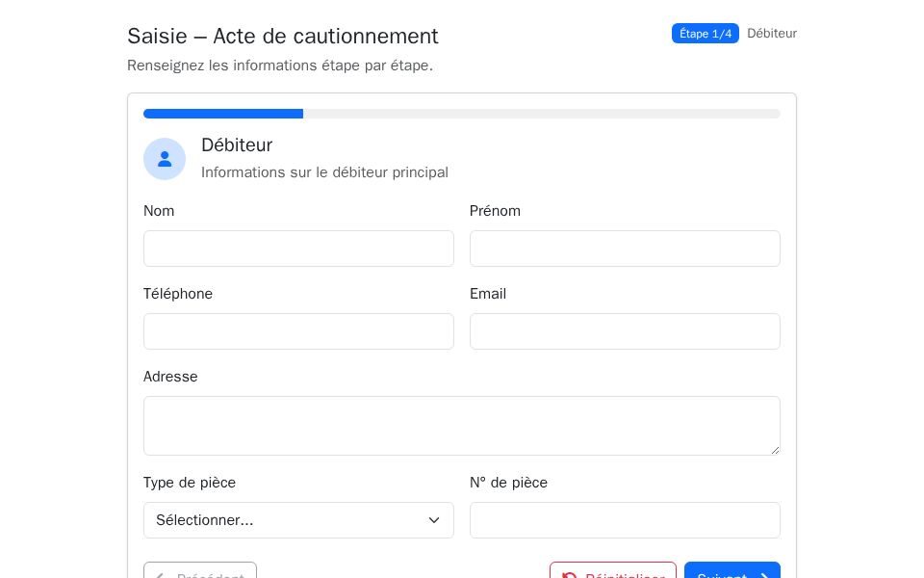This screenshot has height=578, width=924.
Task: Focus the Email input
Action: click(x=625, y=331)
